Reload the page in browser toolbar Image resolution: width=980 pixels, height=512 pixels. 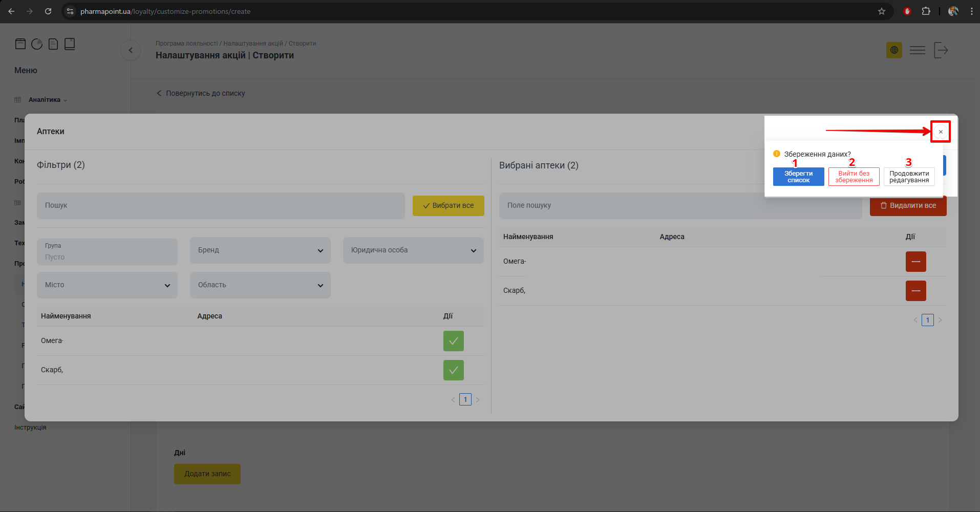point(48,11)
